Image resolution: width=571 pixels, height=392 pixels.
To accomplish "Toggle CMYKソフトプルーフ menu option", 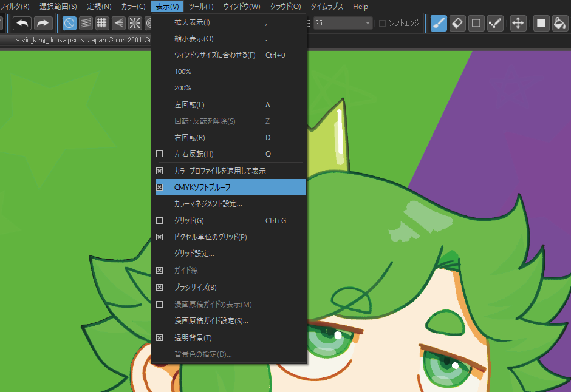I will click(x=202, y=187).
